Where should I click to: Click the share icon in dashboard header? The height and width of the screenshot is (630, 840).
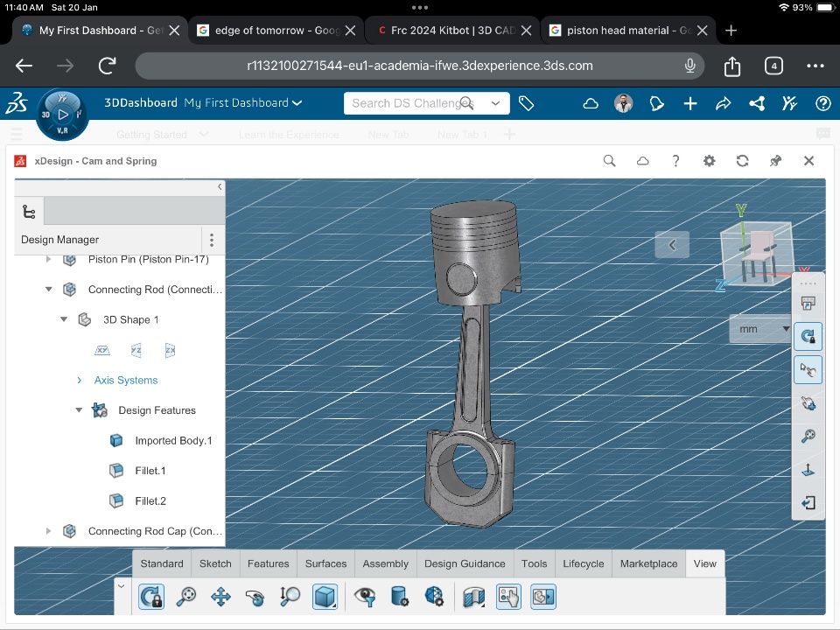tap(757, 103)
